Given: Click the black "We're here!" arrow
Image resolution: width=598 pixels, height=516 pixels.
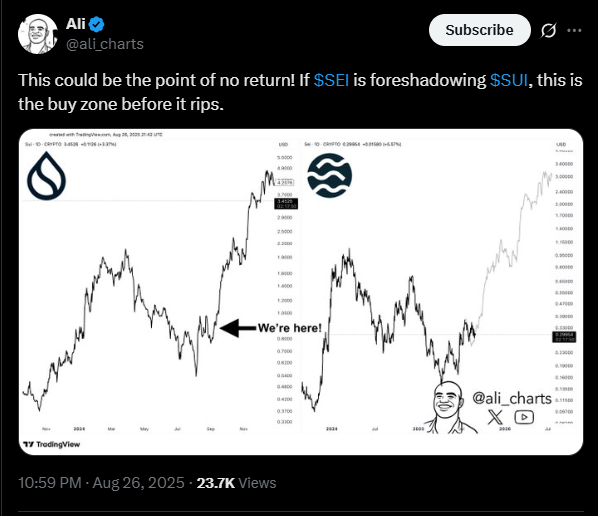Looking at the screenshot, I should [x=238, y=328].
